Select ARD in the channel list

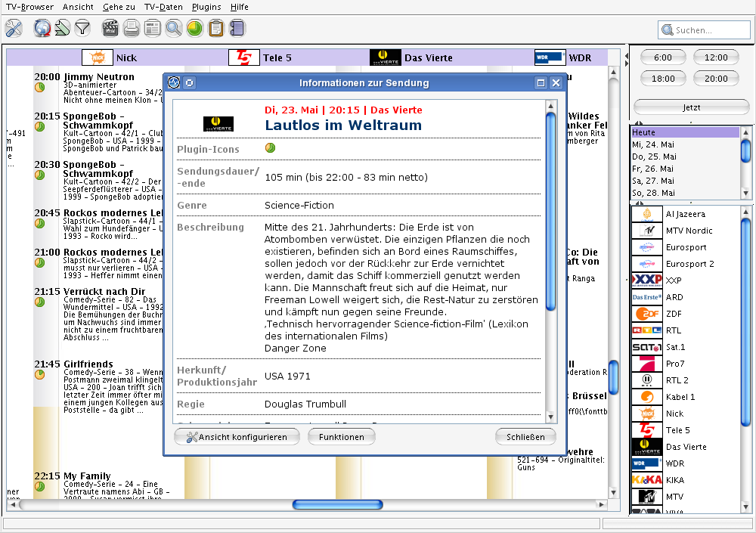pos(685,297)
